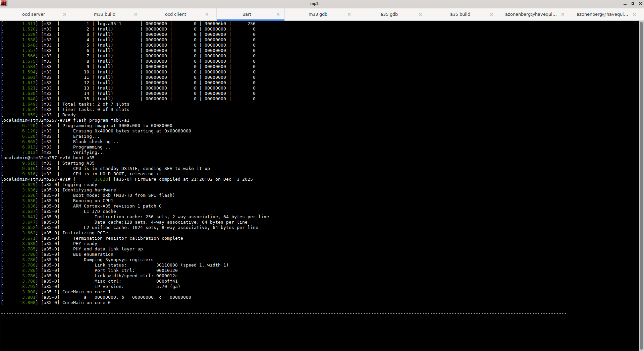Image resolution: width=644 pixels, height=351 pixels.
Task: Go to the a35 gdb tab
Action: pyautogui.click(x=389, y=14)
